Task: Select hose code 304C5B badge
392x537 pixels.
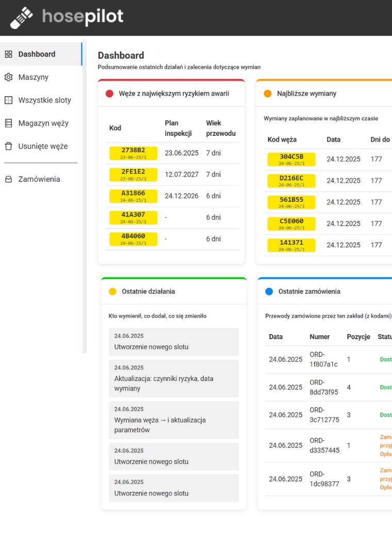Action: click(291, 159)
